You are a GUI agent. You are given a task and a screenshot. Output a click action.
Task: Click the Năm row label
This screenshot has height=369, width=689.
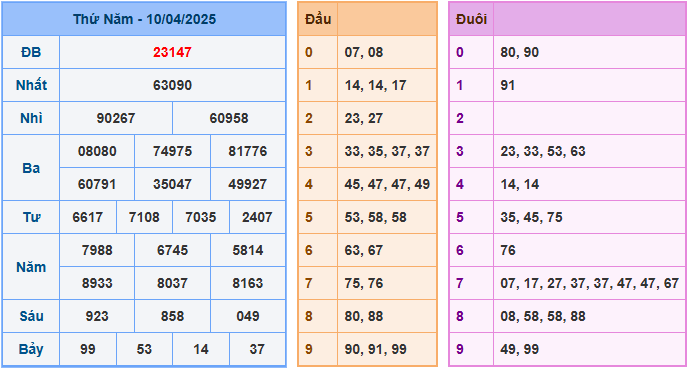coord(31,267)
